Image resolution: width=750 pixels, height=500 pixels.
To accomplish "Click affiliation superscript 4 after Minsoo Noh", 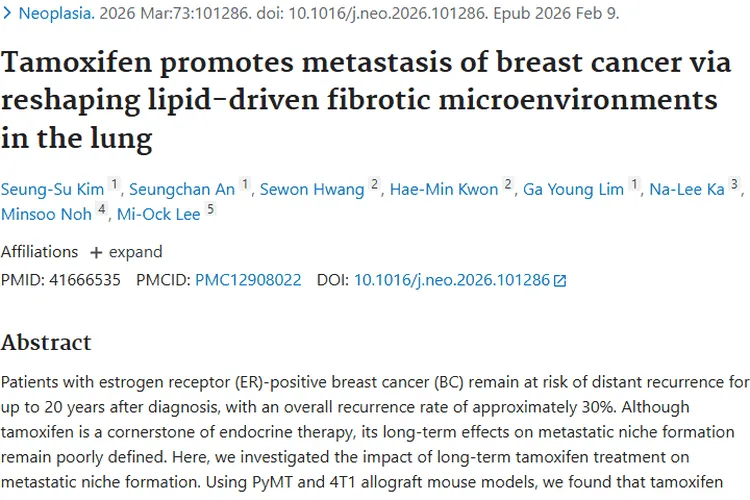I will click(101, 208).
